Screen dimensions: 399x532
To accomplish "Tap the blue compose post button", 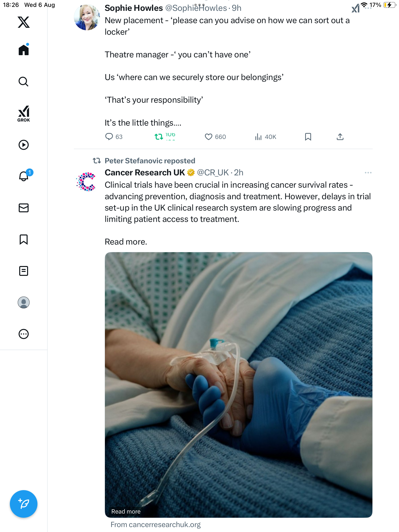I will 24,504.
